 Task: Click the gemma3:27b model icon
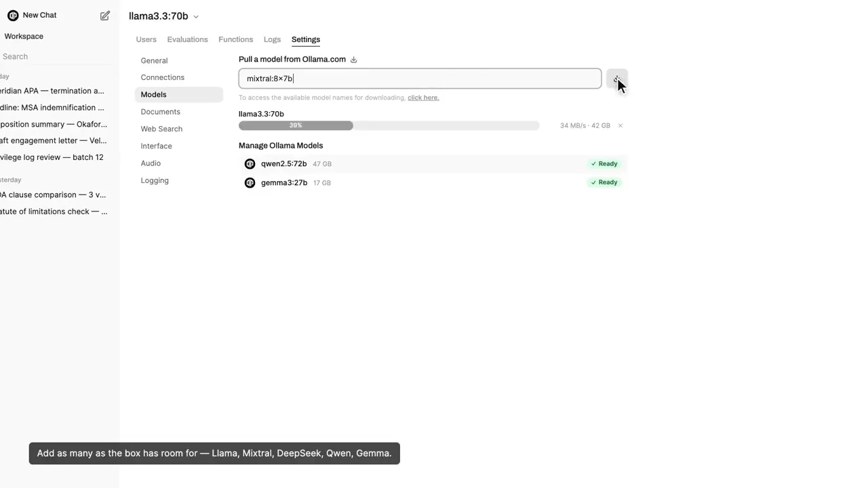coord(250,183)
